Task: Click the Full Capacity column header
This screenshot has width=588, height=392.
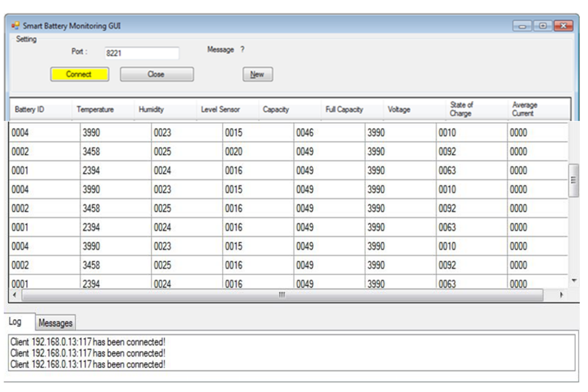Action: click(352, 109)
